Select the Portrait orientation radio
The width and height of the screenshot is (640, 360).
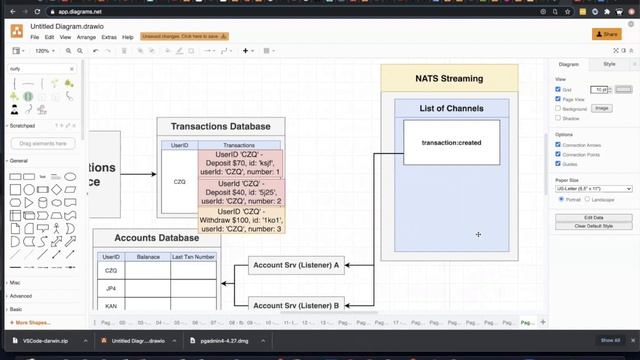click(561, 199)
